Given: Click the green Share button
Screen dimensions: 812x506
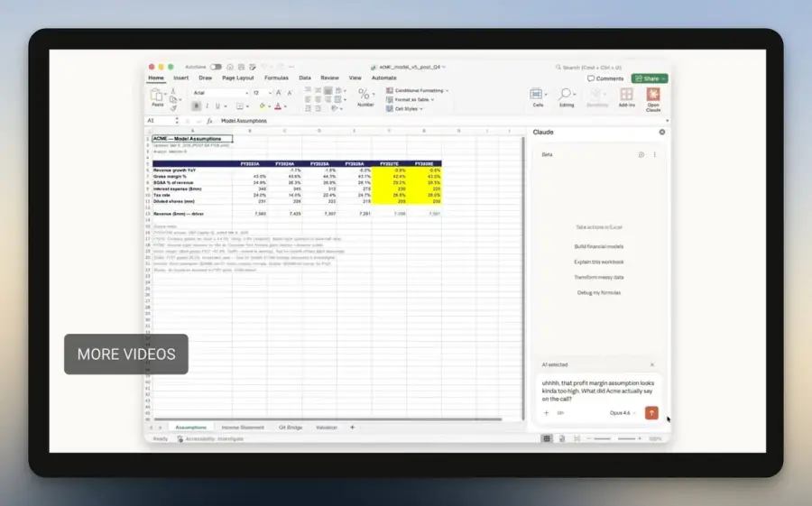Looking at the screenshot, I should [x=650, y=78].
